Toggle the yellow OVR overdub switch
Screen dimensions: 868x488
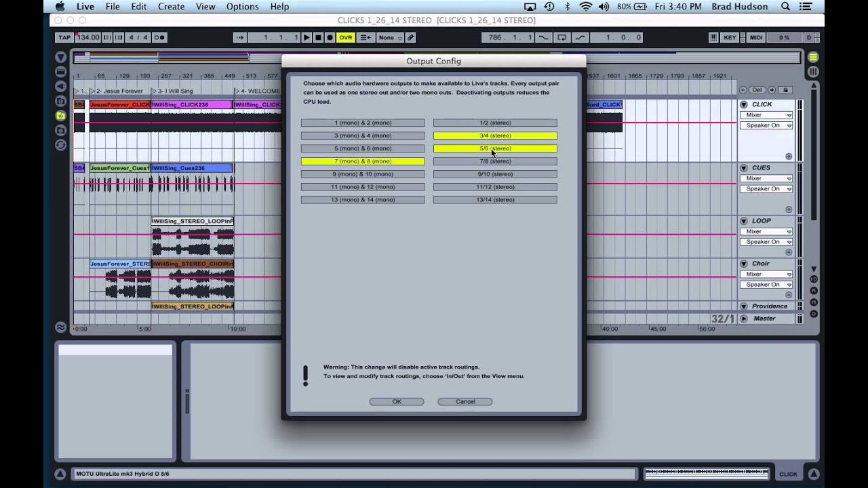click(x=346, y=37)
